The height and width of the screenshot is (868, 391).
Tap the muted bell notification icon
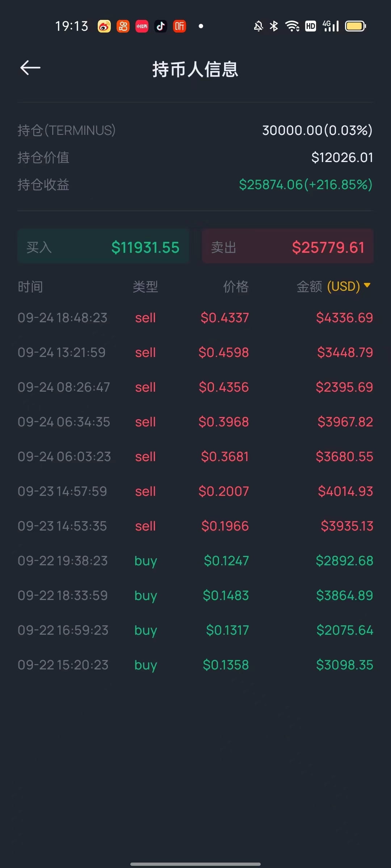(258, 26)
